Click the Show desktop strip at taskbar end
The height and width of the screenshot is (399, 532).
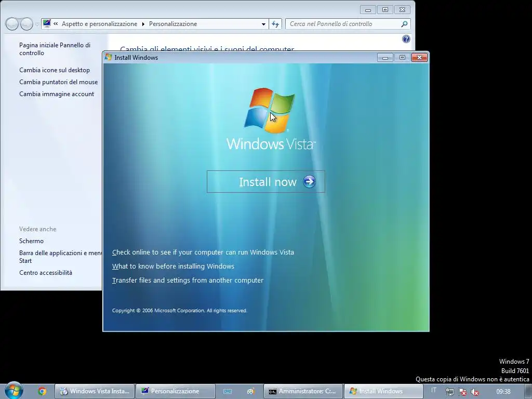528,391
